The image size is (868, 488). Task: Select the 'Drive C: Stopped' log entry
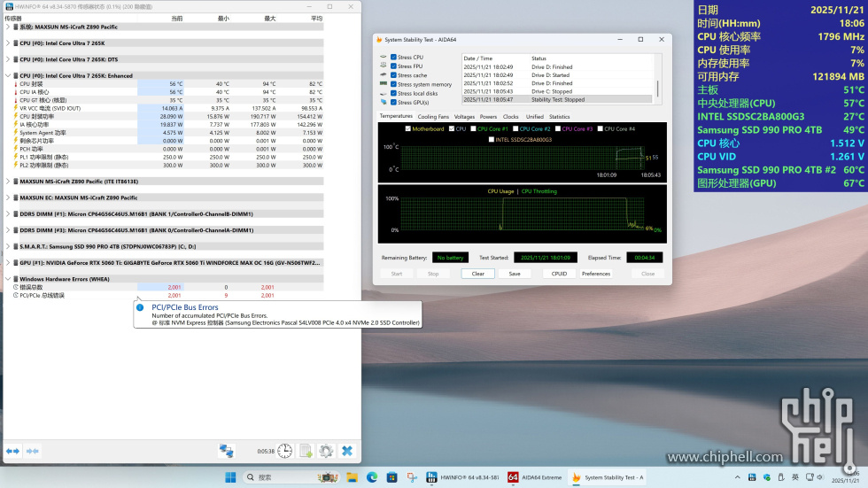[557, 91]
